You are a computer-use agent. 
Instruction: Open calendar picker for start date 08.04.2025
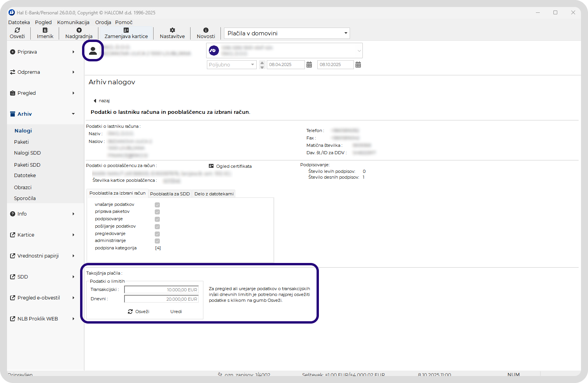(309, 65)
